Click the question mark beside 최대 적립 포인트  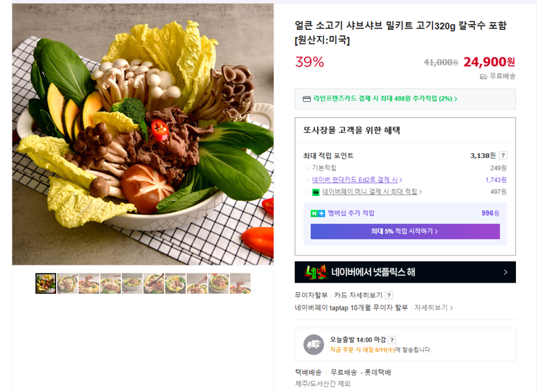coord(503,155)
